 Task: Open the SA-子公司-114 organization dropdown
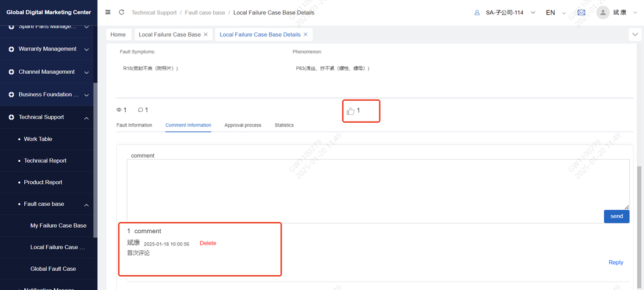(505, 13)
